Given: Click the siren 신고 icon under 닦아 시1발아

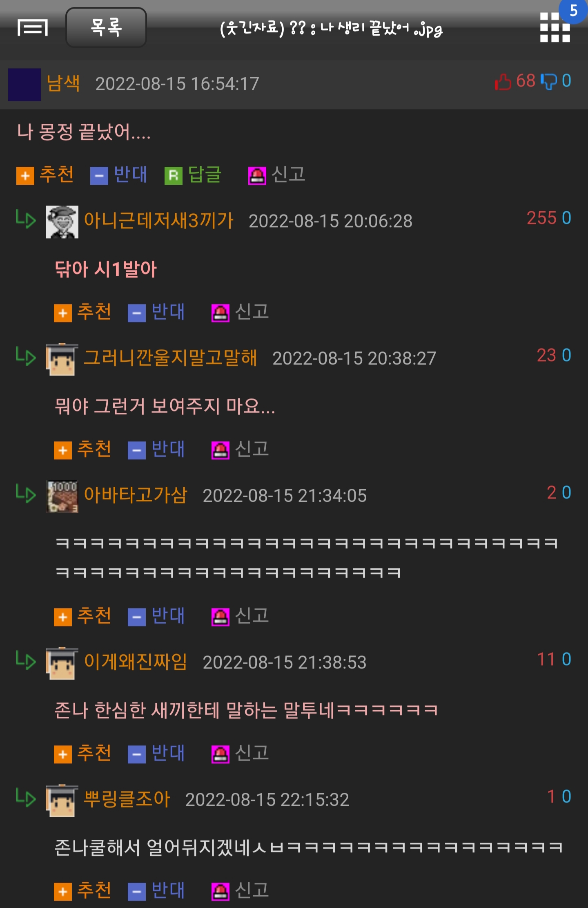Looking at the screenshot, I should point(220,313).
